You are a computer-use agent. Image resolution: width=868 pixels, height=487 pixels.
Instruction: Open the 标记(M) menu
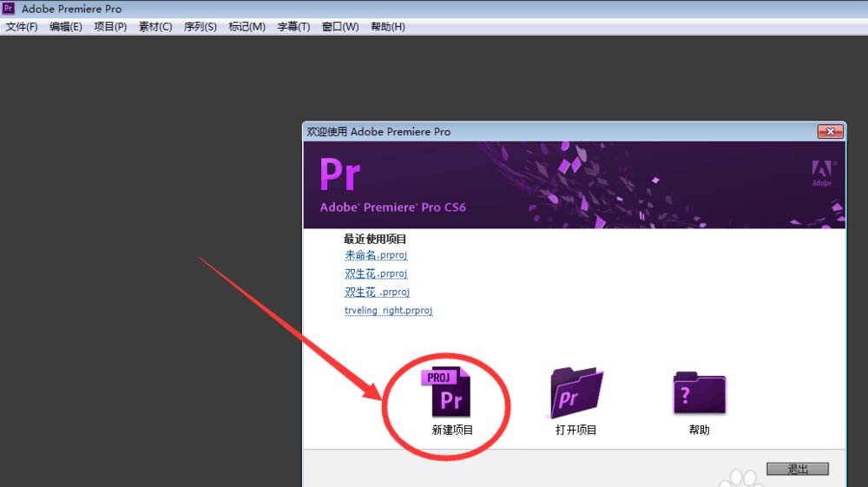tap(247, 27)
